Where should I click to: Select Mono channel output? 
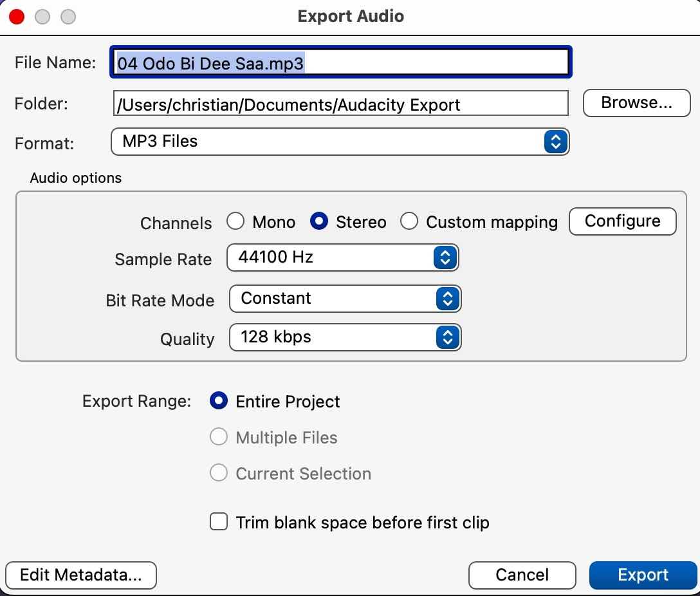point(236,221)
